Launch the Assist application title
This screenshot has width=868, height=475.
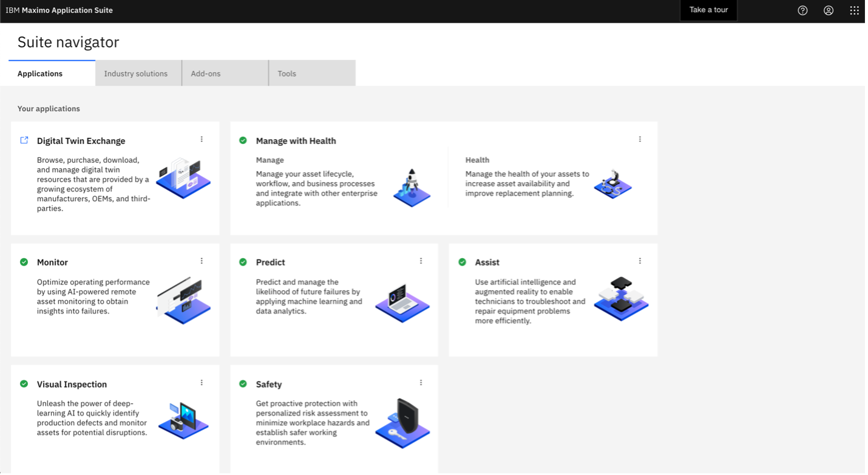(487, 262)
